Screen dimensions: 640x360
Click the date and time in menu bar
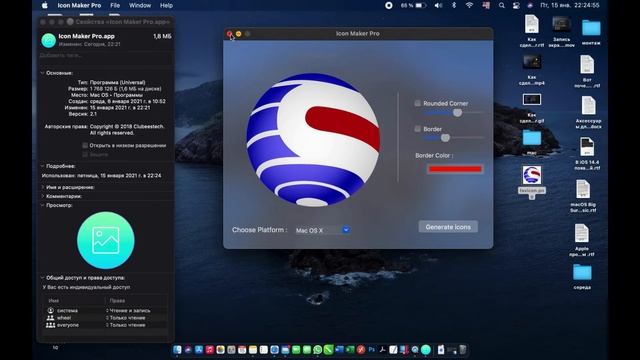570,5
